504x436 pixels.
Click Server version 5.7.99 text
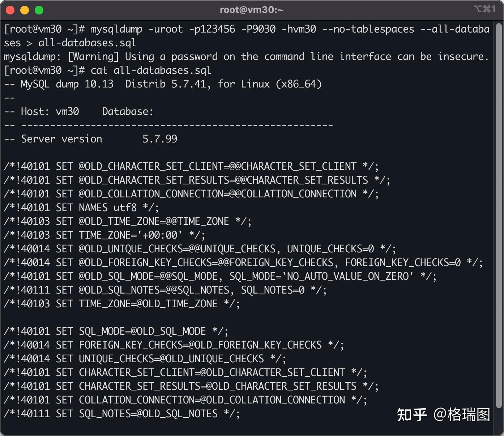pos(99,139)
